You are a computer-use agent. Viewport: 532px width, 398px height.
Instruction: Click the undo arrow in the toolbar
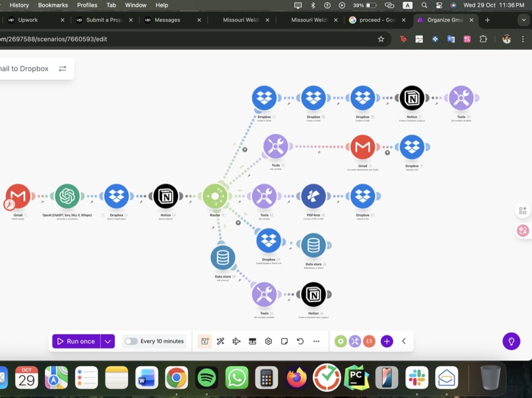300,341
